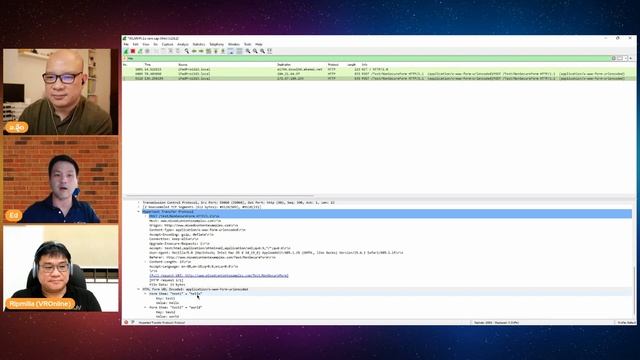Click the open capture file icon
This screenshot has height=360, width=640.
(156, 51)
